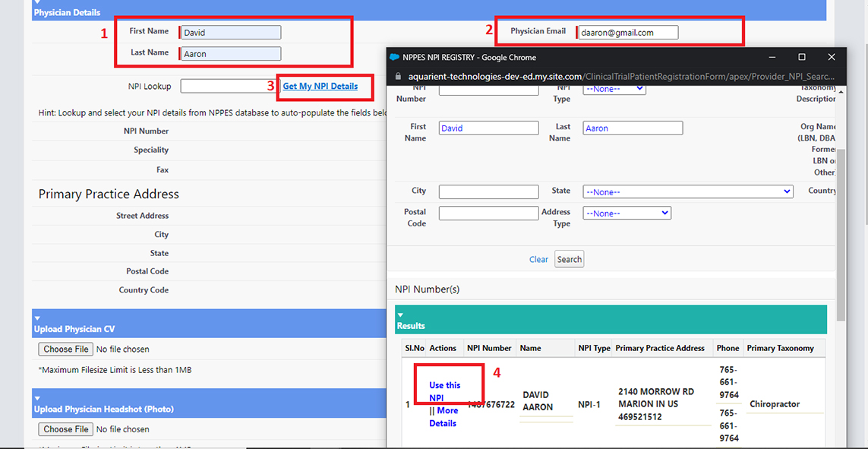Open the State dropdown in popup
868x449 pixels.
pos(687,192)
